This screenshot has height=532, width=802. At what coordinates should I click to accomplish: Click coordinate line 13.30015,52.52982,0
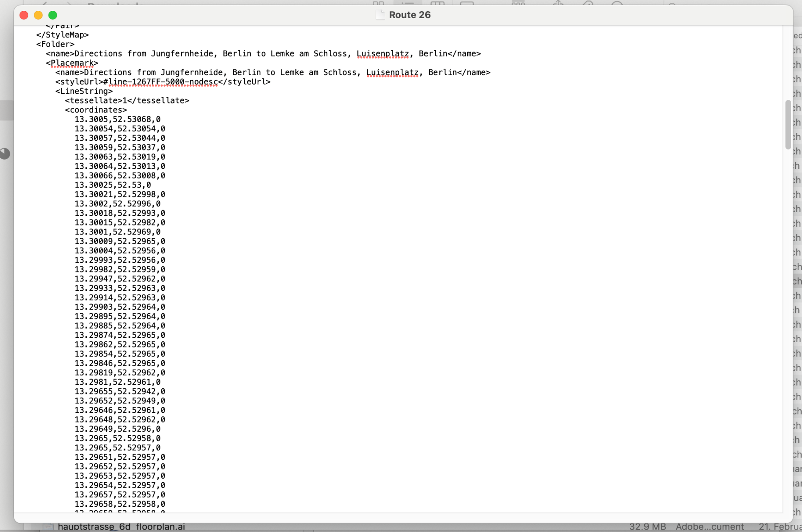click(120, 223)
